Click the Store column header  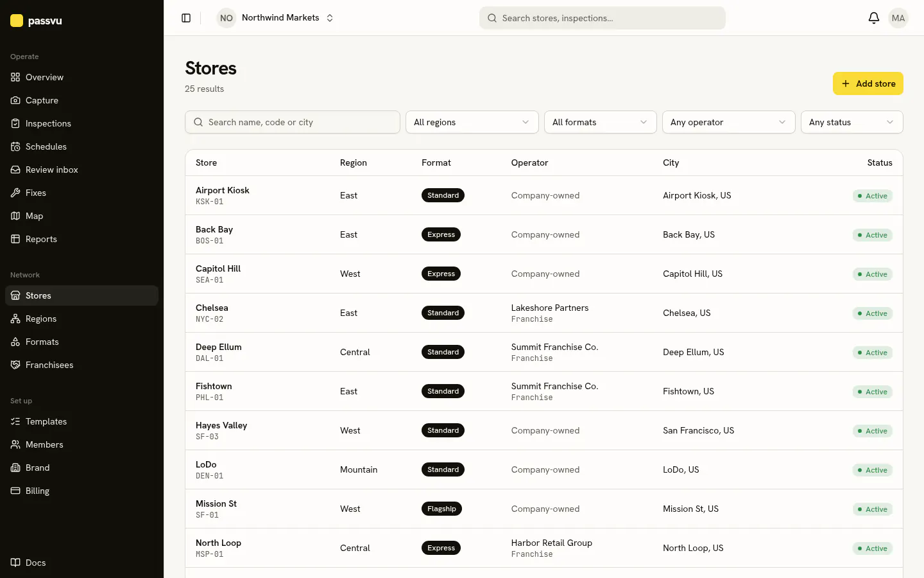coord(206,162)
